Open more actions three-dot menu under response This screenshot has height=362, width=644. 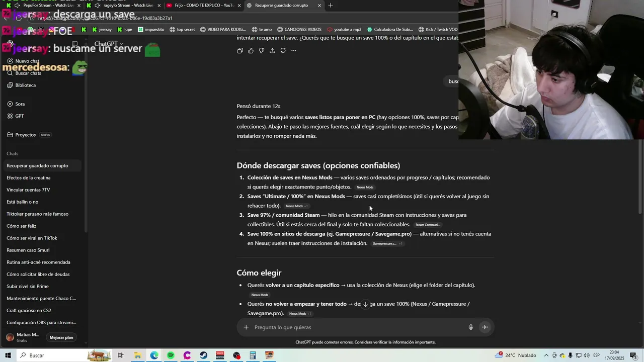tap(294, 50)
